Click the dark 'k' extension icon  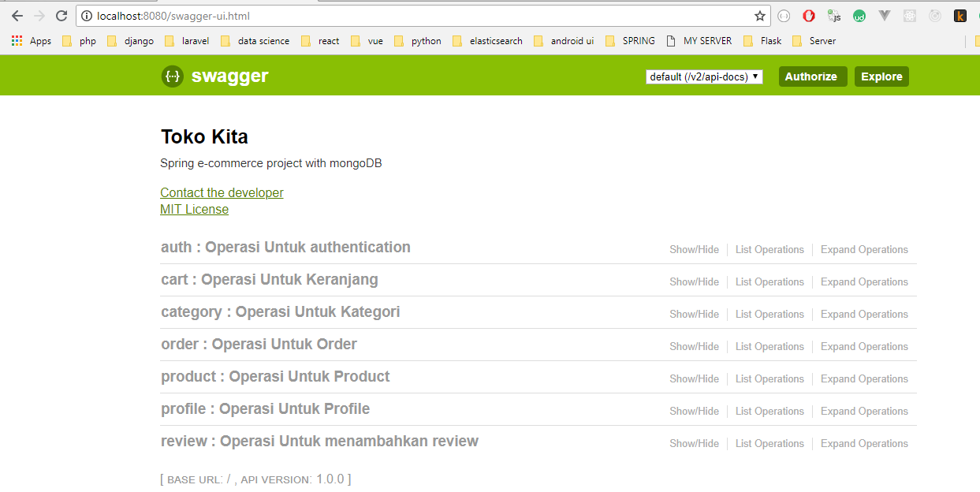pyautogui.click(x=960, y=15)
